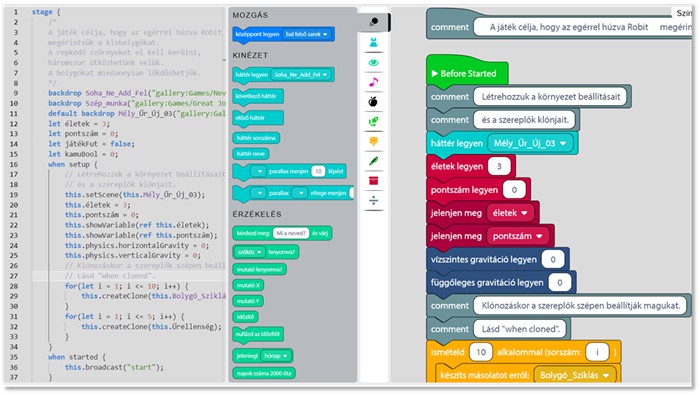Click code 'this.createClone(this.Űrellenség);'
Screen dimensions: 700x395
(151, 327)
